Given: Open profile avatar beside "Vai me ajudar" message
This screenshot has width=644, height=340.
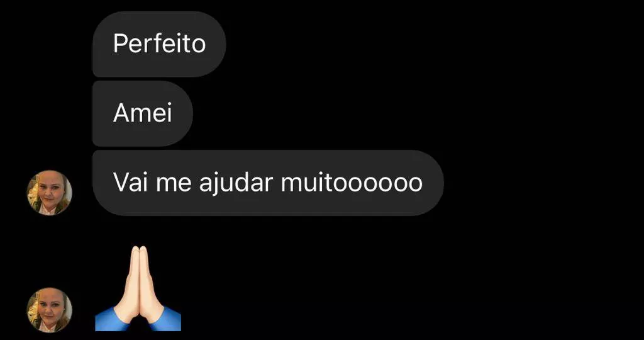Looking at the screenshot, I should click(x=49, y=193).
